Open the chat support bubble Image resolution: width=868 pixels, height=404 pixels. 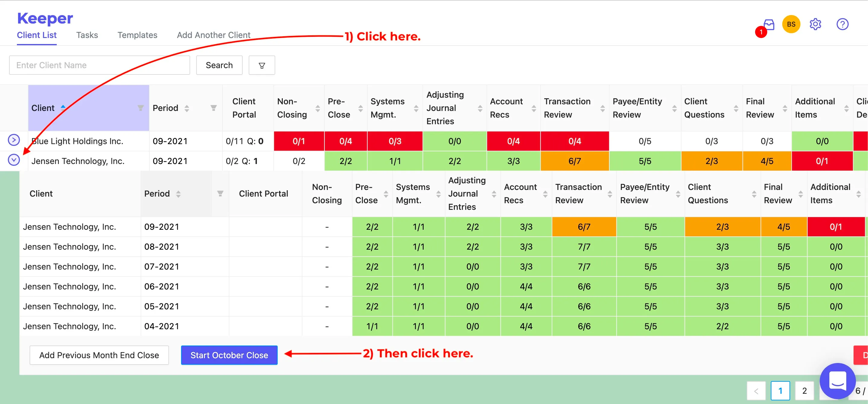tap(837, 381)
